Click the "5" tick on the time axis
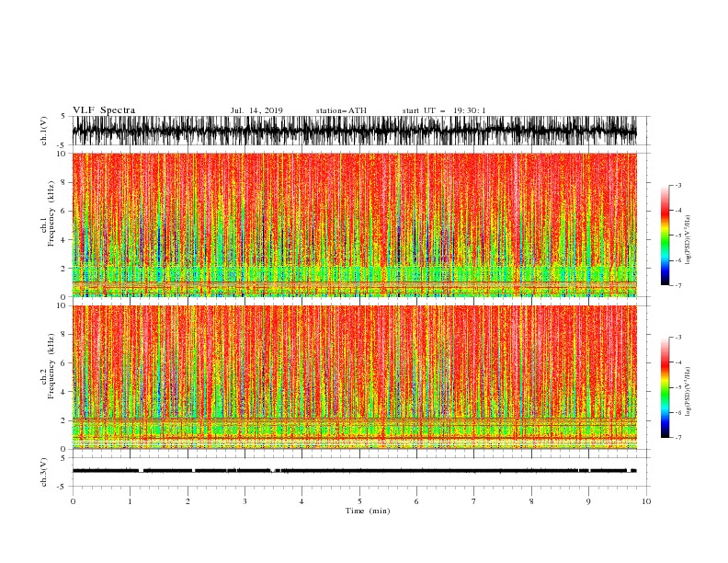 359,501
